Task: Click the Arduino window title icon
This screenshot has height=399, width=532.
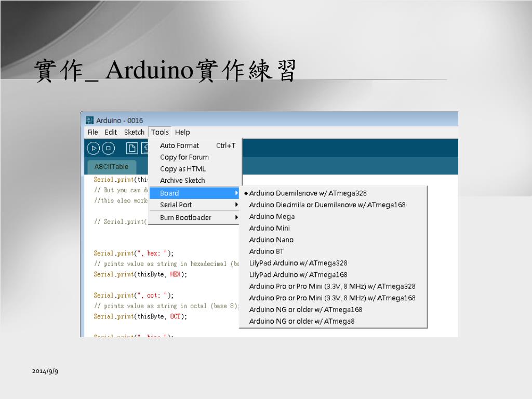Action: point(89,121)
